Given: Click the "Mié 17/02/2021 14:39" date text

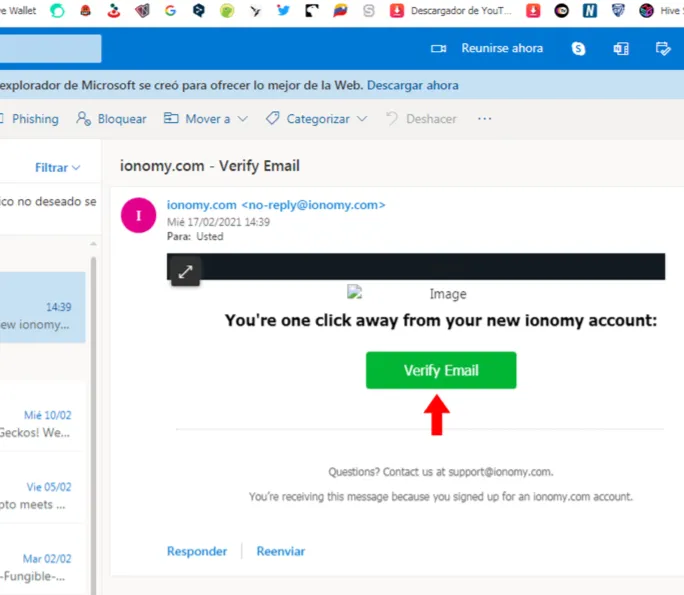Looking at the screenshot, I should 219,222.
